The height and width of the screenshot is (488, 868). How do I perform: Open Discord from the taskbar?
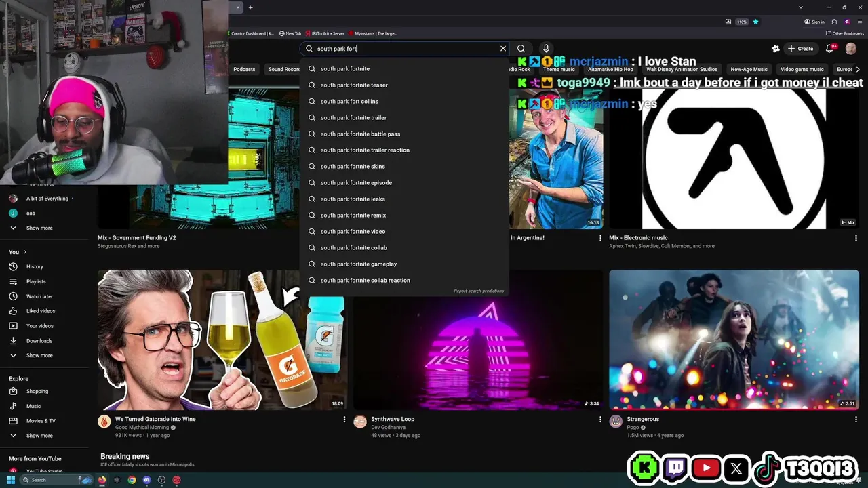[x=146, y=480]
